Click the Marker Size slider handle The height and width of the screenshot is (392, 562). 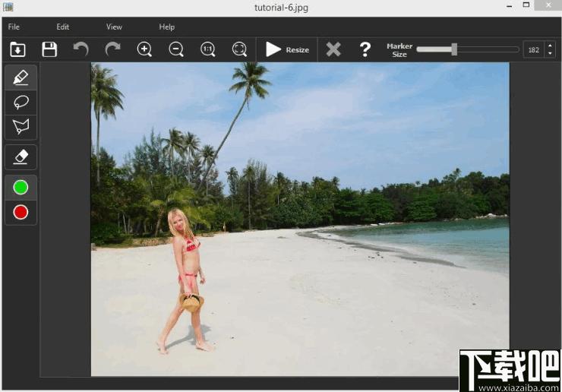454,49
